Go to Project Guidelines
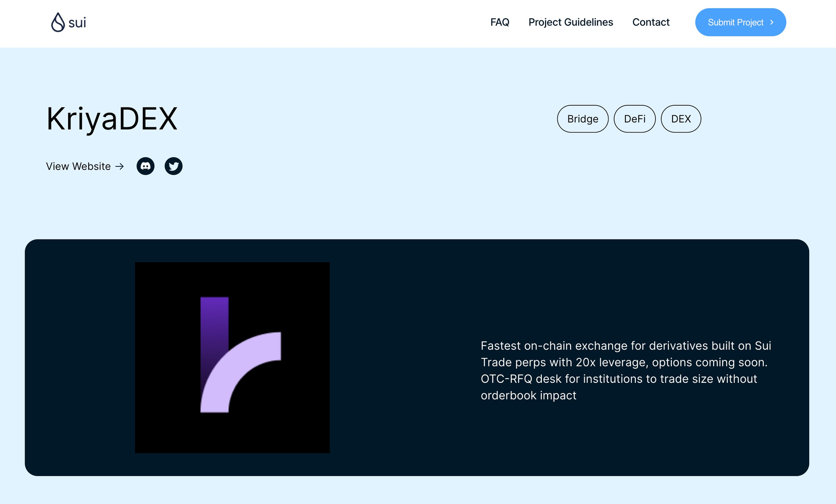The width and height of the screenshot is (836, 504). [x=571, y=22]
